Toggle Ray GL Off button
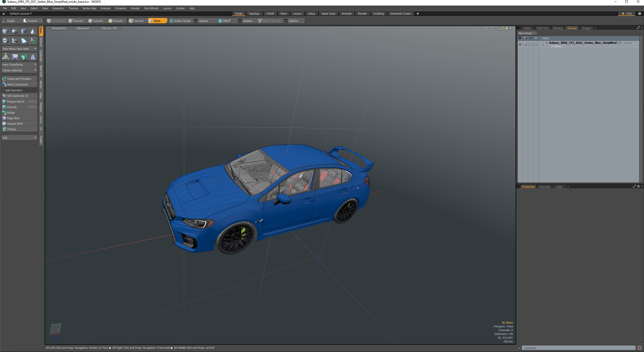 (x=109, y=28)
